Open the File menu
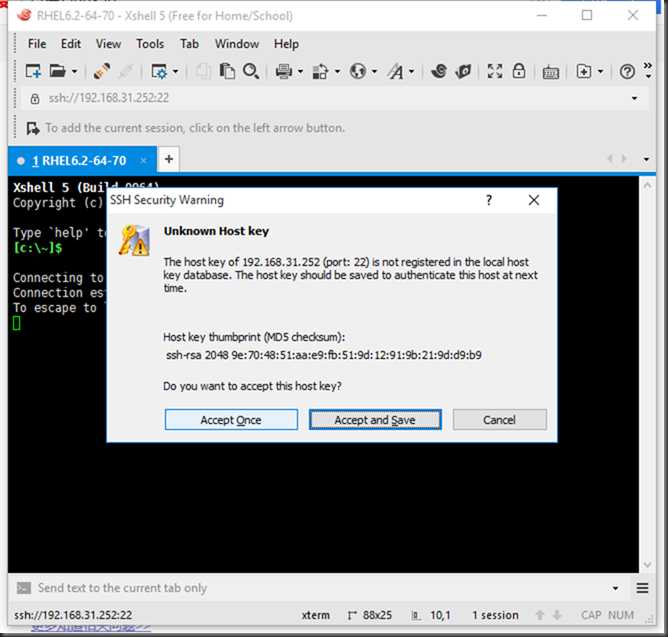This screenshot has width=668, height=637. (37, 44)
